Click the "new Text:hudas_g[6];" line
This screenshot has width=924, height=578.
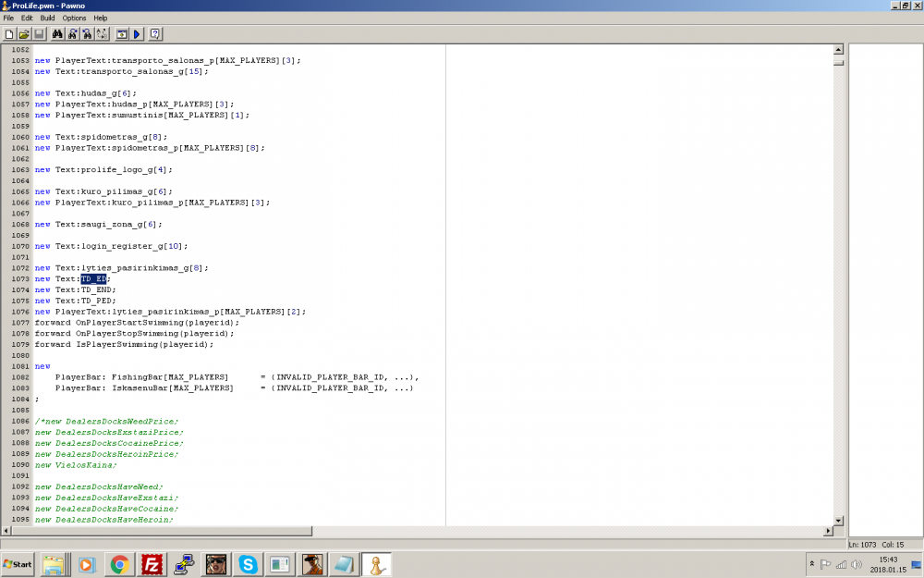click(x=85, y=93)
